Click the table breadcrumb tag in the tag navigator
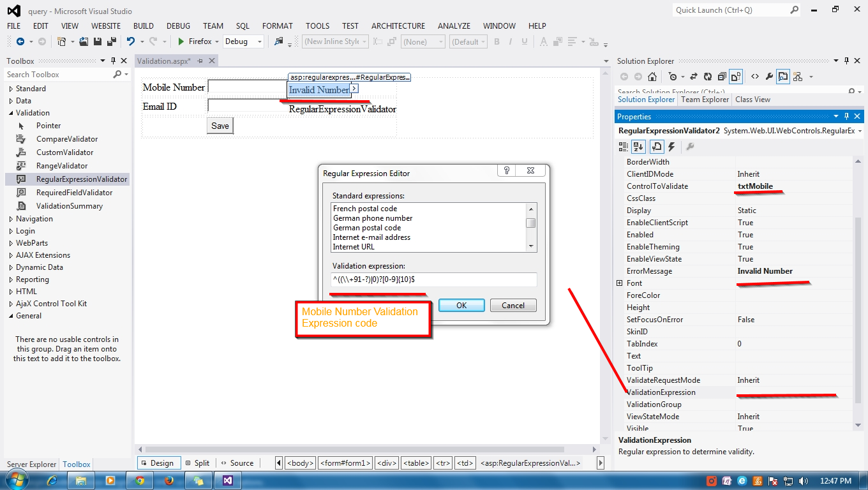Viewport: 868px width, 490px height. pyautogui.click(x=415, y=463)
